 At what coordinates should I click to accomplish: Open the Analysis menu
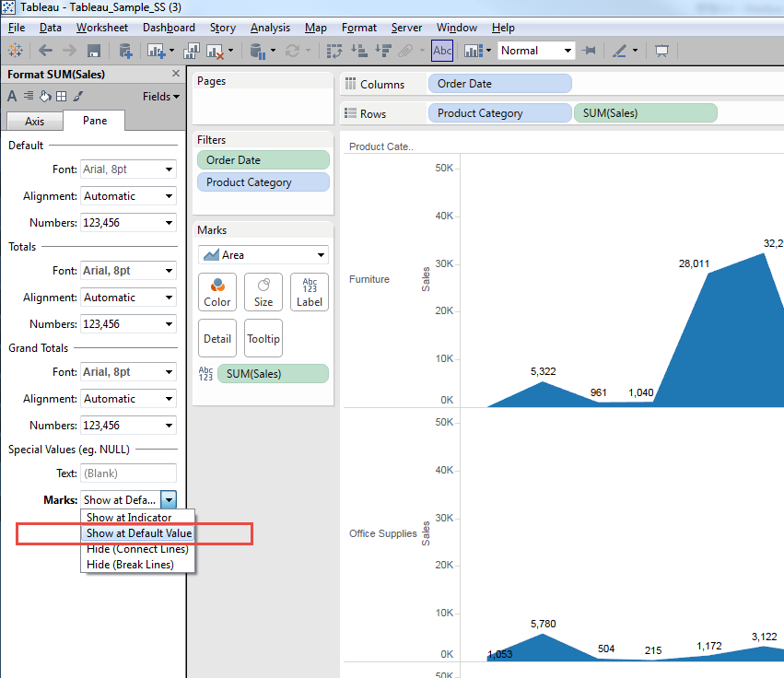click(270, 28)
